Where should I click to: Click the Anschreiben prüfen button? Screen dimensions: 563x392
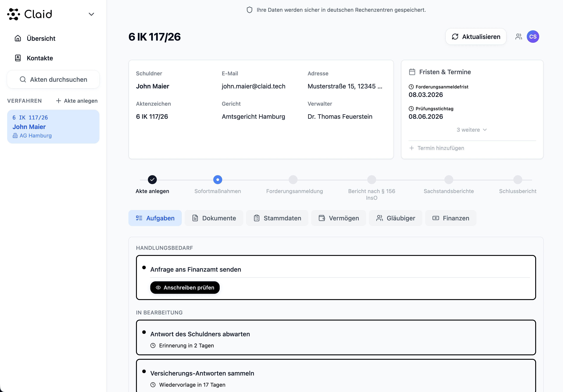click(185, 288)
